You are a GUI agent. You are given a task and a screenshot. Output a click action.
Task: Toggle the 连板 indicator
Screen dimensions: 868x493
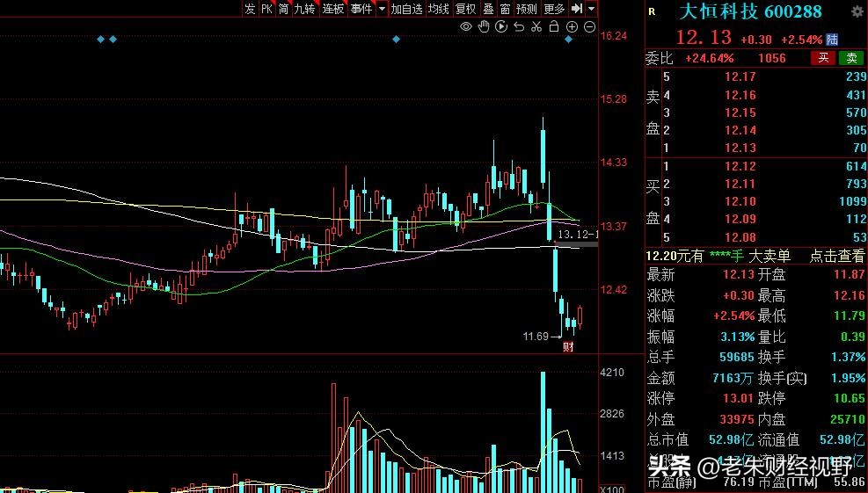pos(333,8)
